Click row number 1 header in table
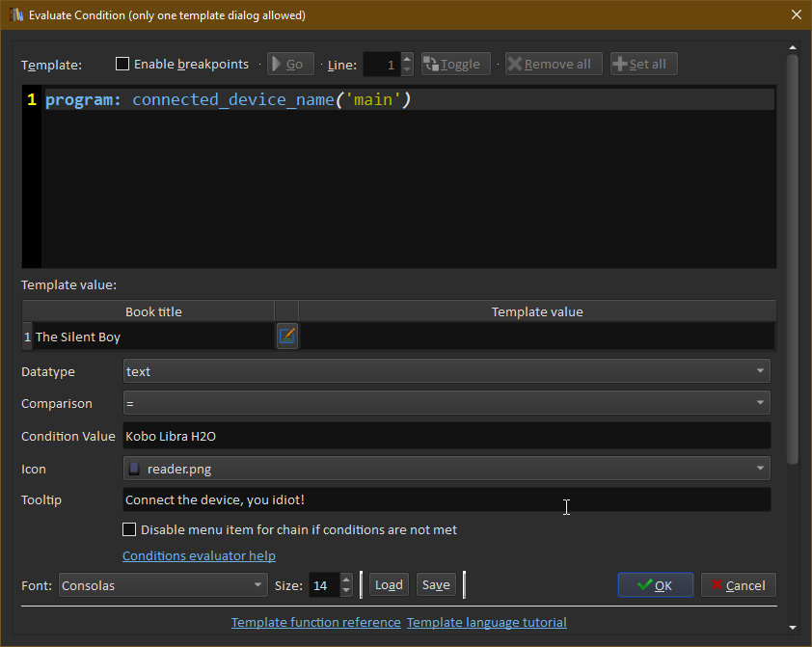The height and width of the screenshot is (647, 812). tap(27, 337)
